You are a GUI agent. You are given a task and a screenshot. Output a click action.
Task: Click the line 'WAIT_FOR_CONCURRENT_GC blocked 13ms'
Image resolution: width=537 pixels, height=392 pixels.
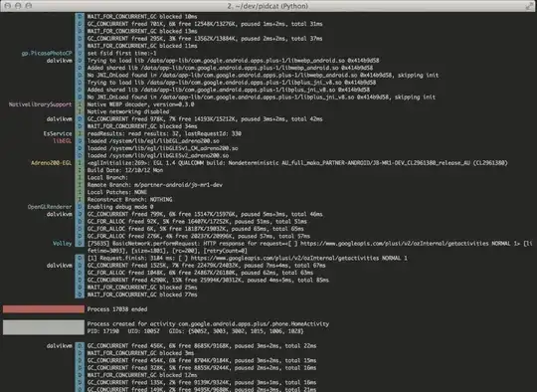click(142, 31)
